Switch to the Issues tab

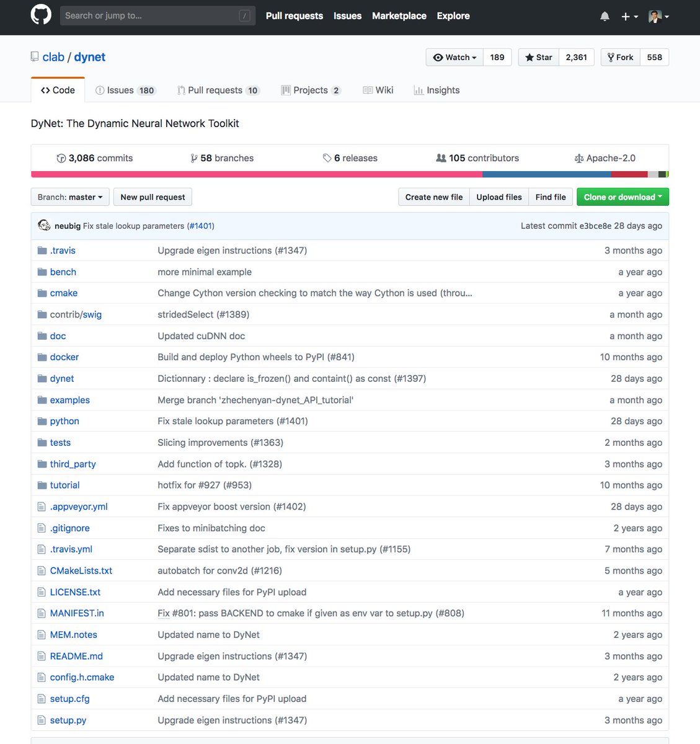pyautogui.click(x=125, y=90)
